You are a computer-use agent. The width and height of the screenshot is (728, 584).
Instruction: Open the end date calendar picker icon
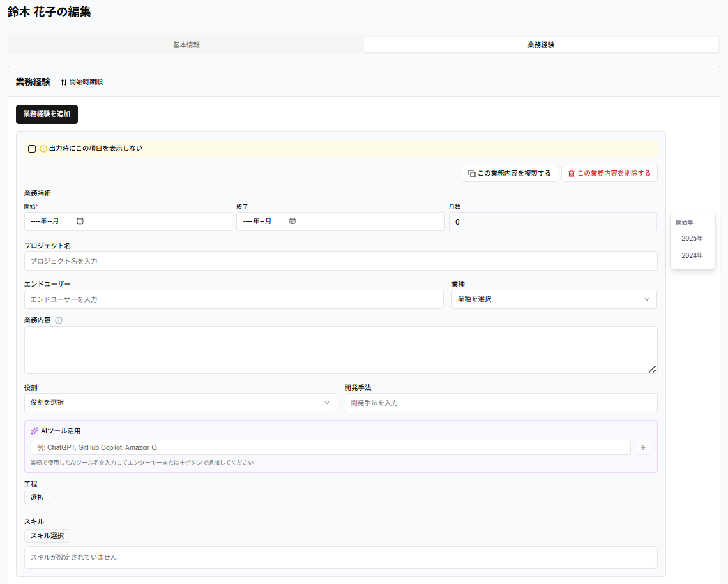(x=292, y=221)
